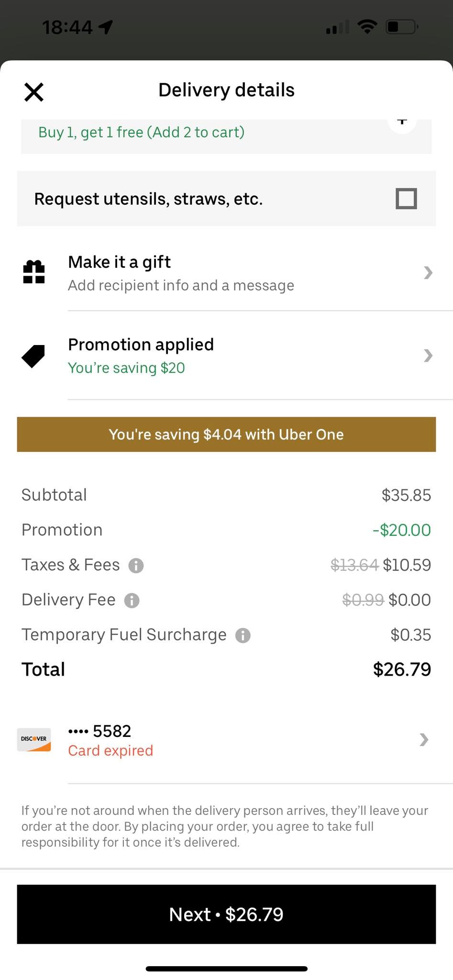Tap the Discover card logo
Screen dimensions: 453x980
click(x=34, y=740)
